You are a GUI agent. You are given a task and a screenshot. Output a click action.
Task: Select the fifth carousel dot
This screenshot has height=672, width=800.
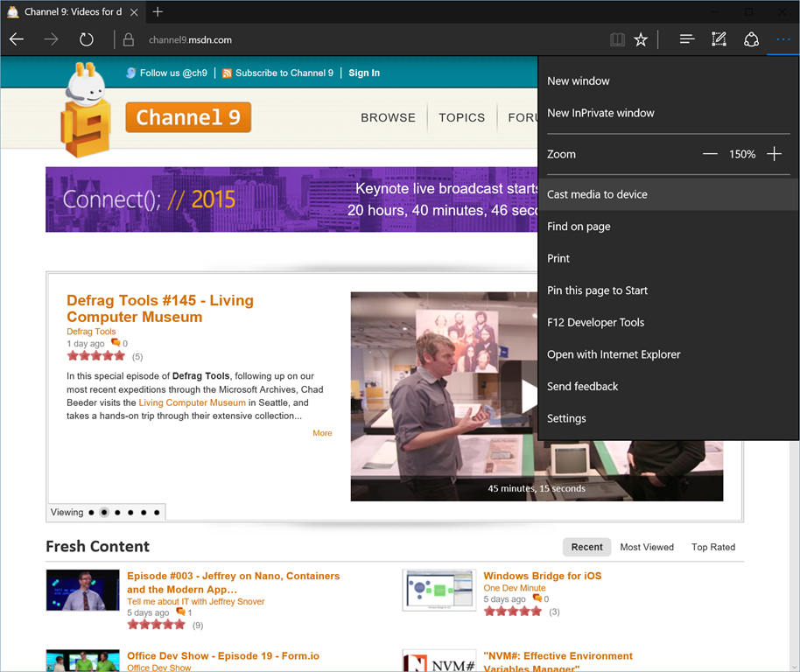point(144,513)
